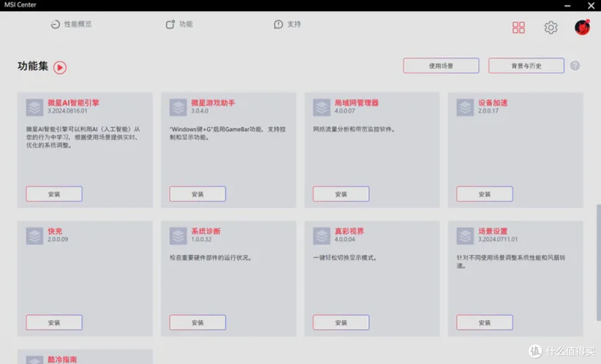Click the 场景设置 title
The width and height of the screenshot is (601, 364).
pyautogui.click(x=493, y=231)
